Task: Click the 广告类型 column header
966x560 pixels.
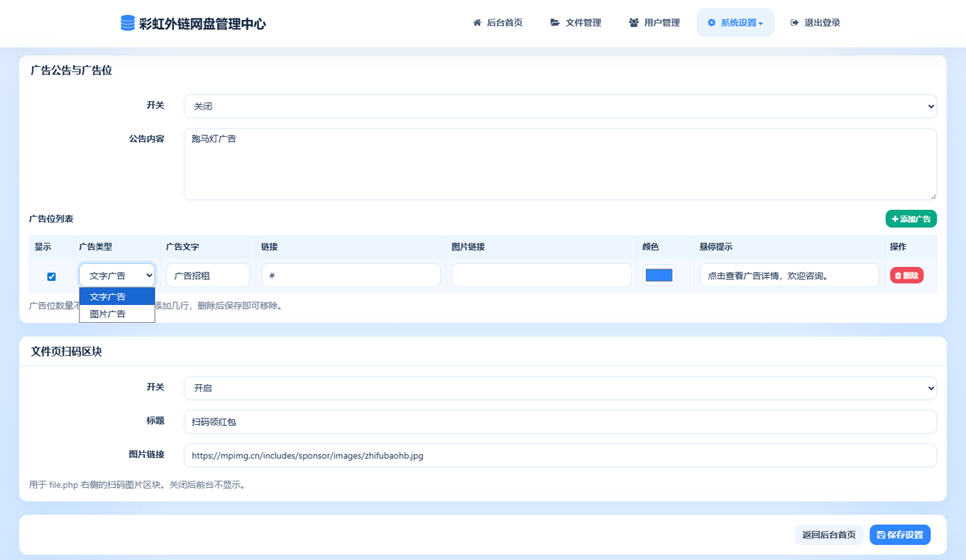Action: [x=95, y=247]
